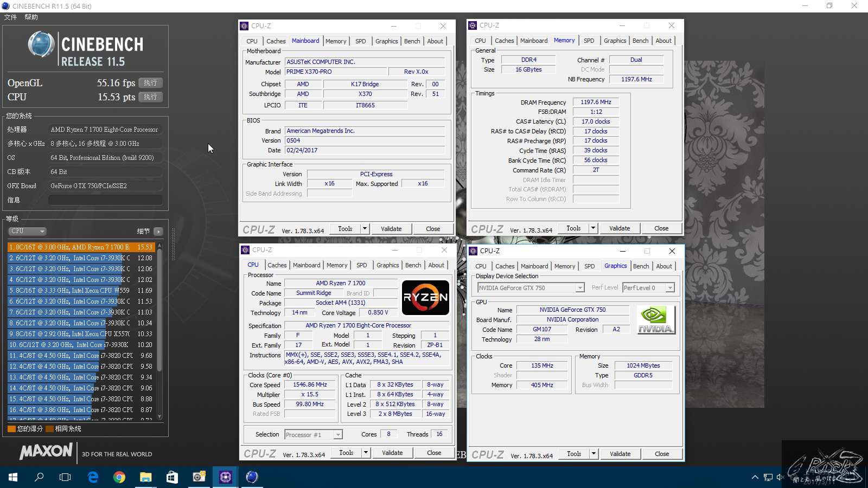868x488 pixels.
Task: Show hidden system tray icons
Action: coord(755,477)
